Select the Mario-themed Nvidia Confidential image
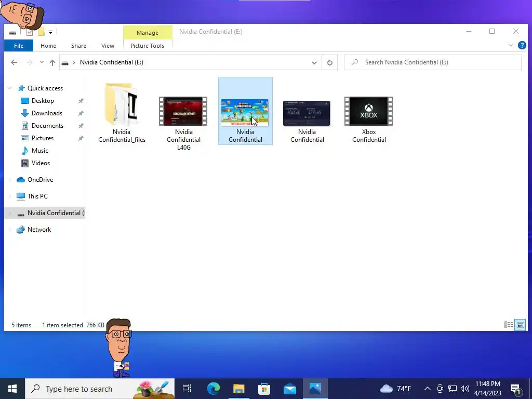Screen dimensions: 532x399 tap(245, 111)
